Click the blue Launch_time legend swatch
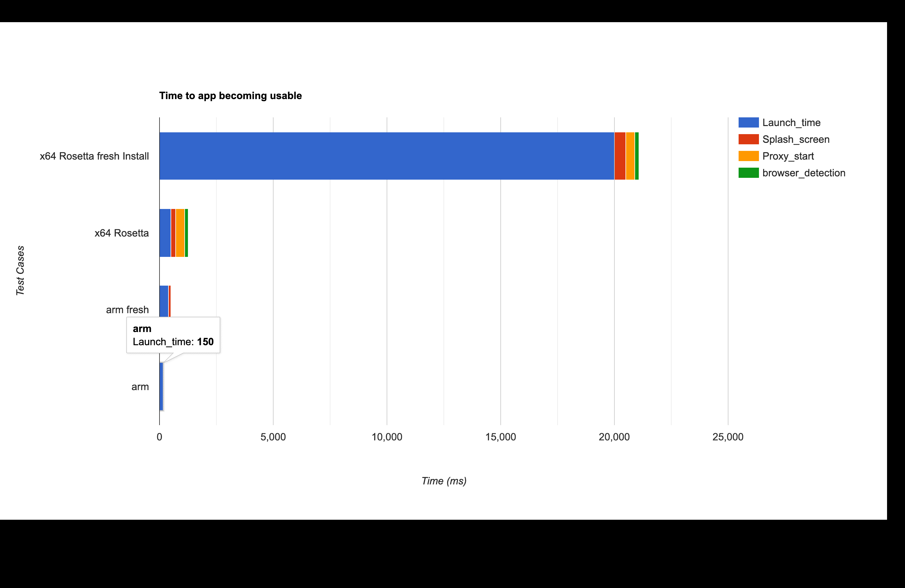 pos(748,122)
